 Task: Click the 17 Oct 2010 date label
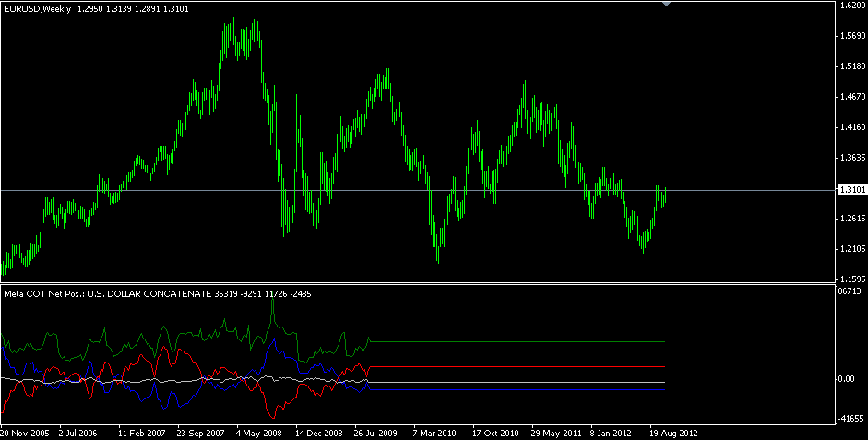[494, 432]
